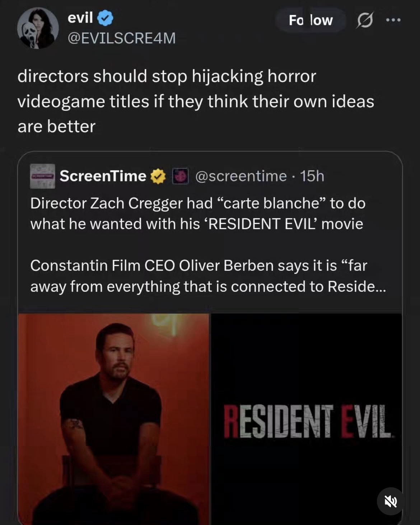Click the "Constantin Film CEO Oliver Berben" paragraph
Screen dimensions: 420x525
tap(199, 276)
